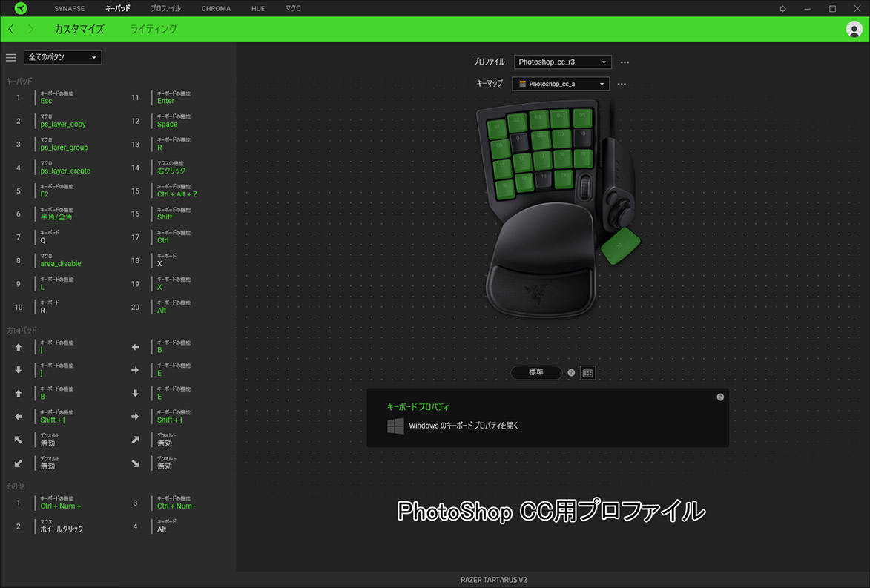Click the Windows logo in keyboard properties
This screenshot has width=870, height=588.
[x=395, y=426]
